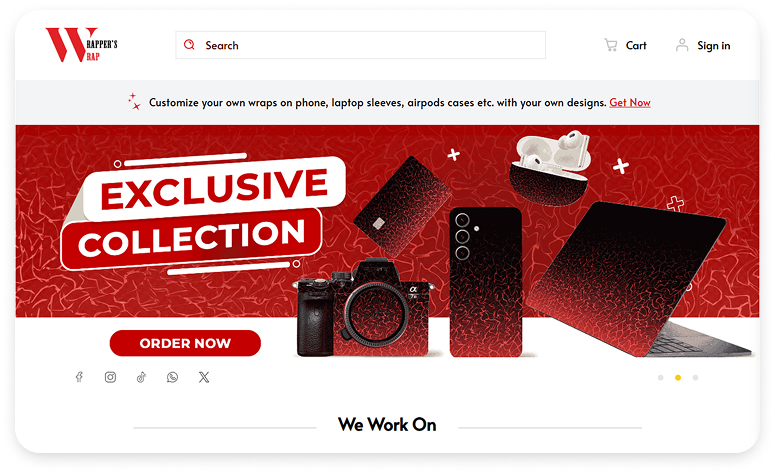This screenshot has height=473, width=775.
Task: Click the red search magnifier icon
Action: [189, 44]
